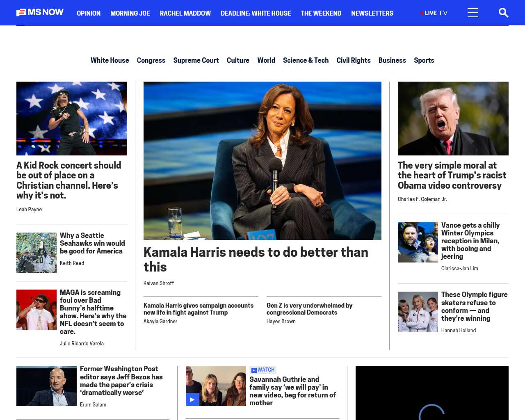The width and height of the screenshot is (525, 420).
Task: View author Keith Reed
Action: click(x=72, y=263)
